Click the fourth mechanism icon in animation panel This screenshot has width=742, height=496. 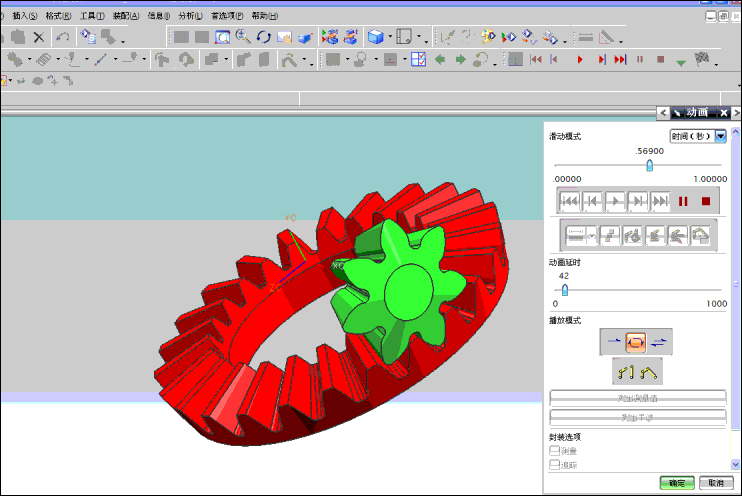tap(655, 235)
